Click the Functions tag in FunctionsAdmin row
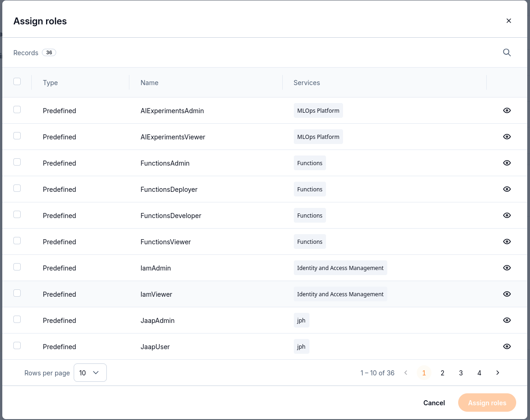Screen dimensions: 530x420 [x=309, y=163]
